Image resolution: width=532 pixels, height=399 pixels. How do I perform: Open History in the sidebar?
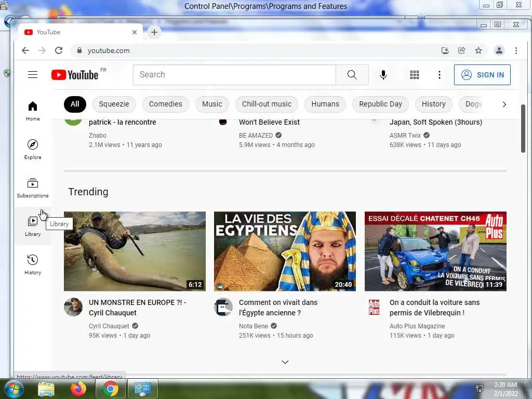point(33,264)
